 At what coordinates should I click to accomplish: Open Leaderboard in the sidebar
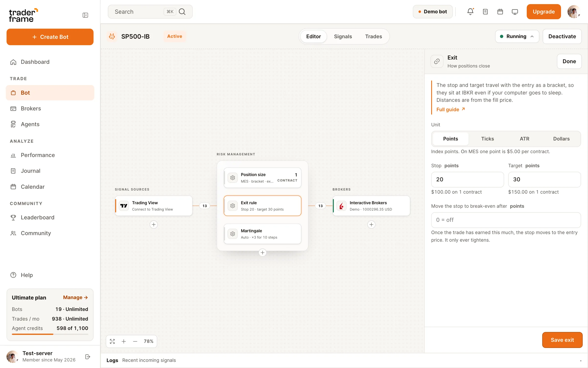pyautogui.click(x=50, y=217)
